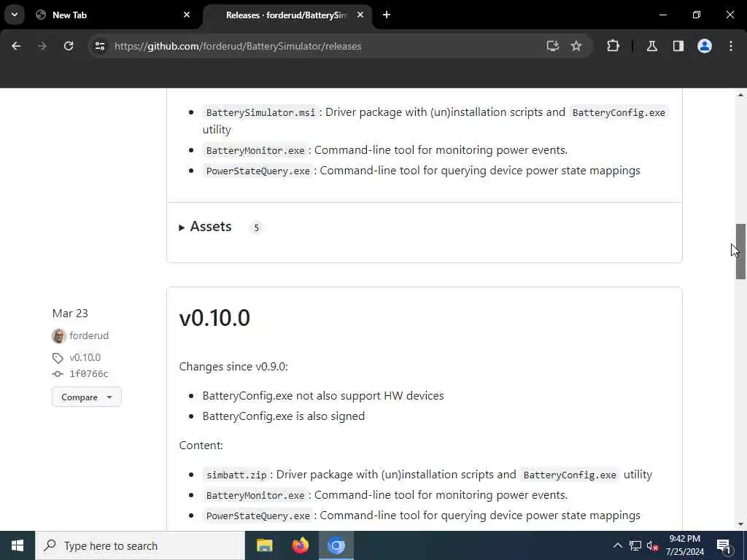Screen dimensions: 747x560
Task: Reload the current page
Action: (69, 46)
